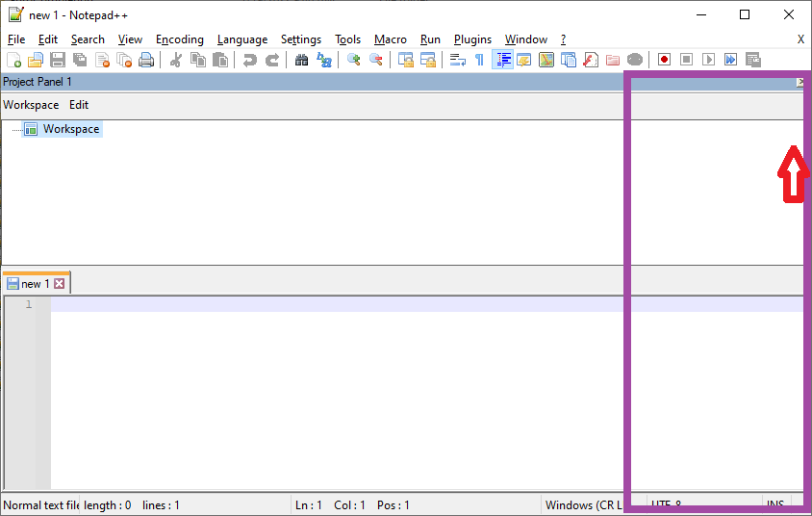The height and width of the screenshot is (516, 812).
Task: Maximize the Notepad++ window
Action: click(x=744, y=15)
